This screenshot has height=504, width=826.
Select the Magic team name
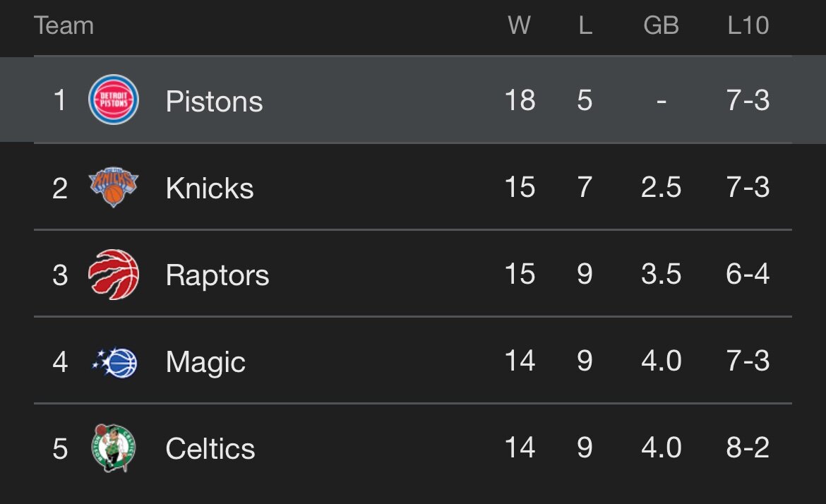205,362
